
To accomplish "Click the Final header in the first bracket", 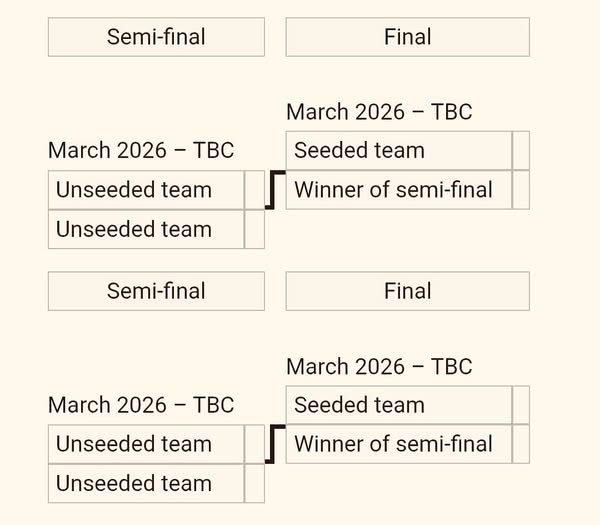I will point(407,37).
